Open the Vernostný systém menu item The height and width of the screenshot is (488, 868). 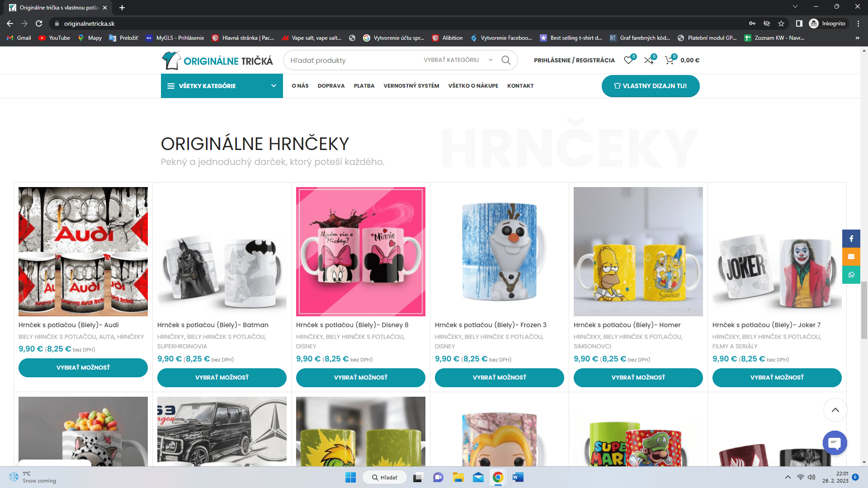click(411, 86)
